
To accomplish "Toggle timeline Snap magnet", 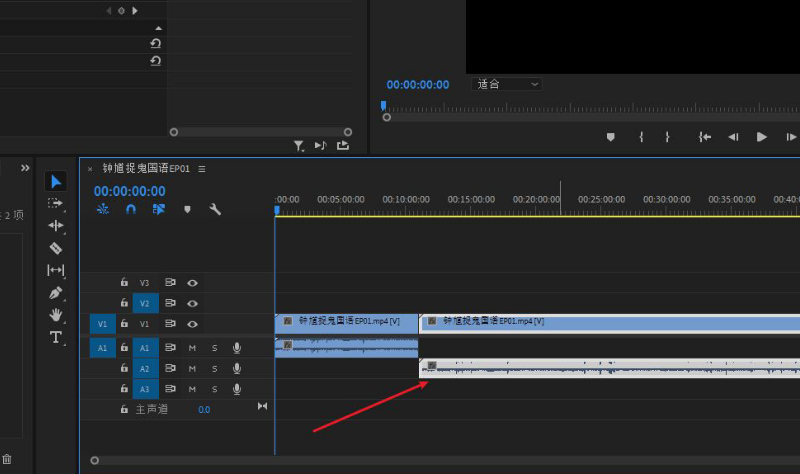I will pos(131,209).
